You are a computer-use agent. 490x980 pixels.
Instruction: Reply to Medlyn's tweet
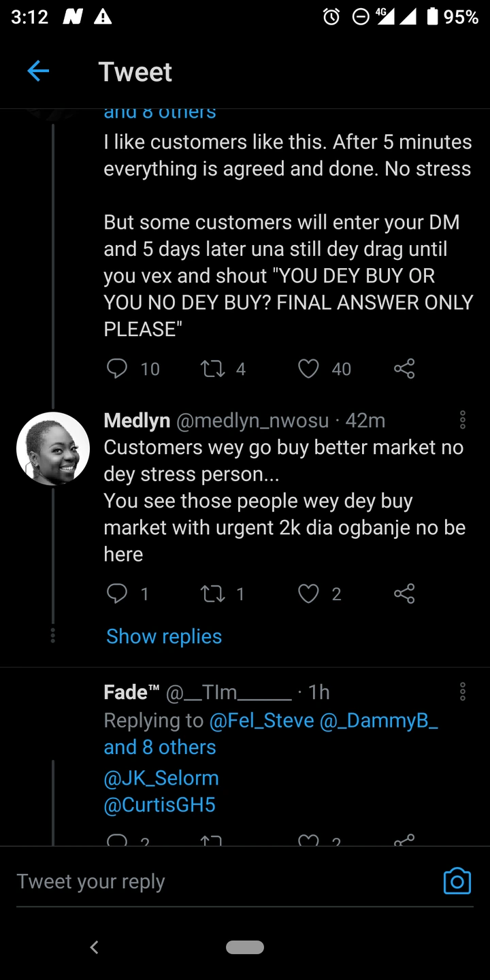(x=118, y=594)
